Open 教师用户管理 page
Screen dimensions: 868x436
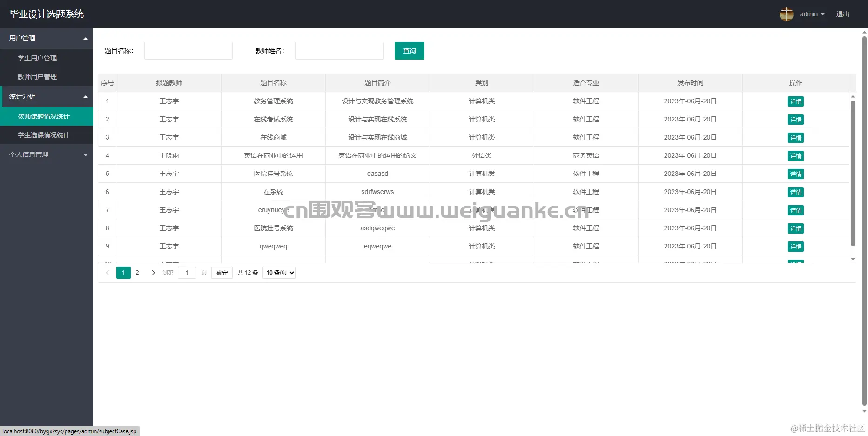47,77
